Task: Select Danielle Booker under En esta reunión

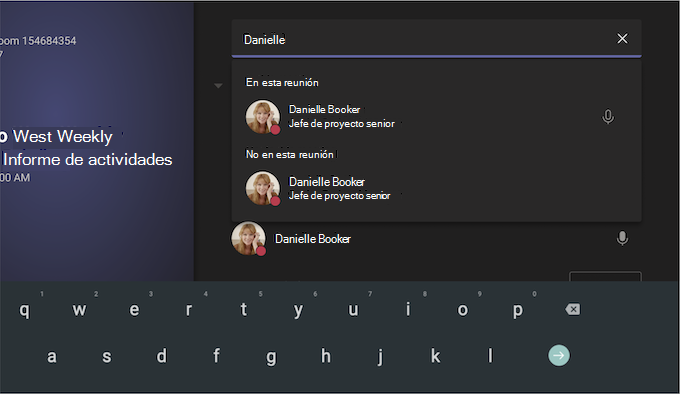Action: (436, 117)
